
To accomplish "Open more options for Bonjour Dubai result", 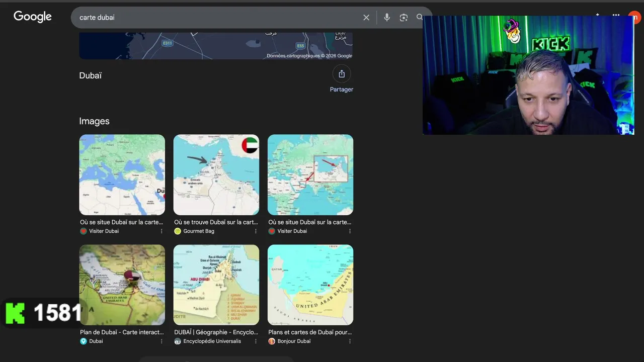I will point(350,341).
